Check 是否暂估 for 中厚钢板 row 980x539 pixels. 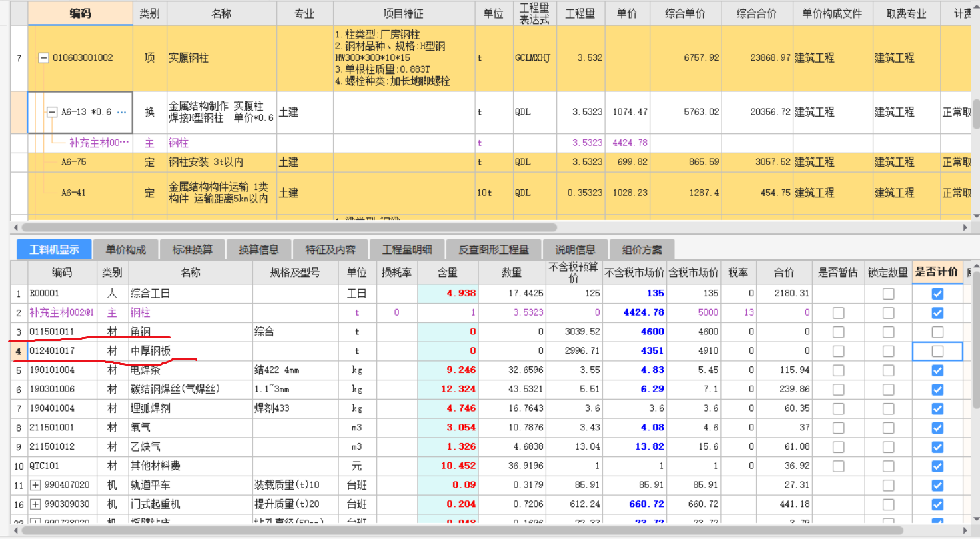(838, 351)
